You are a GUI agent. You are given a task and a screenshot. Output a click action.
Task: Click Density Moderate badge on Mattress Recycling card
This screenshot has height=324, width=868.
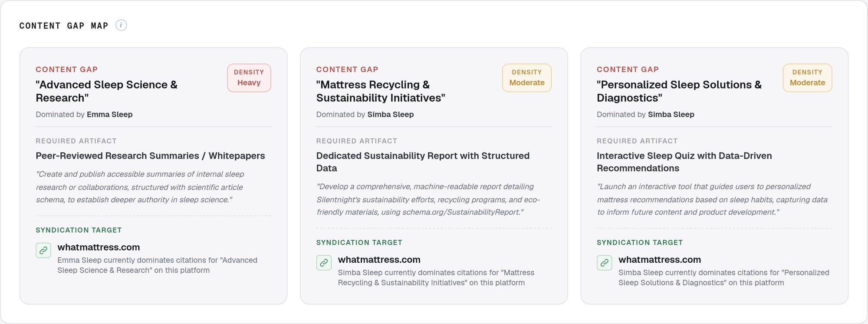(527, 78)
